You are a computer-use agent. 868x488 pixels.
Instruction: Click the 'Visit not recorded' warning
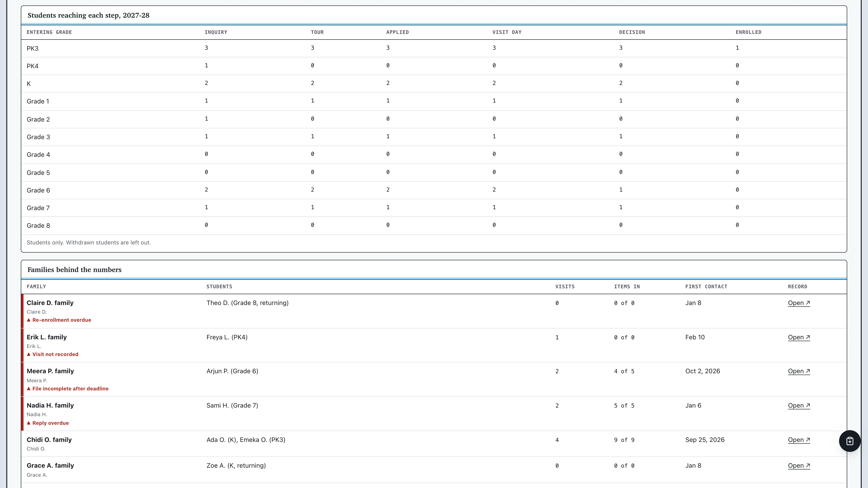53,354
